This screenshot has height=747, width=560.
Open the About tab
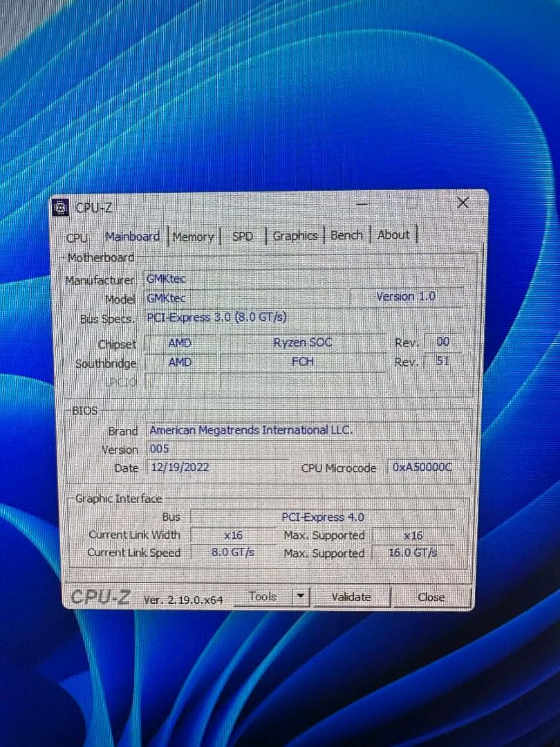coord(393,234)
